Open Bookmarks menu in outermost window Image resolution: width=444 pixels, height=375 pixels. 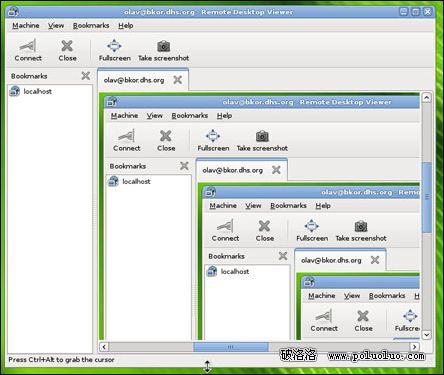pos(91,25)
